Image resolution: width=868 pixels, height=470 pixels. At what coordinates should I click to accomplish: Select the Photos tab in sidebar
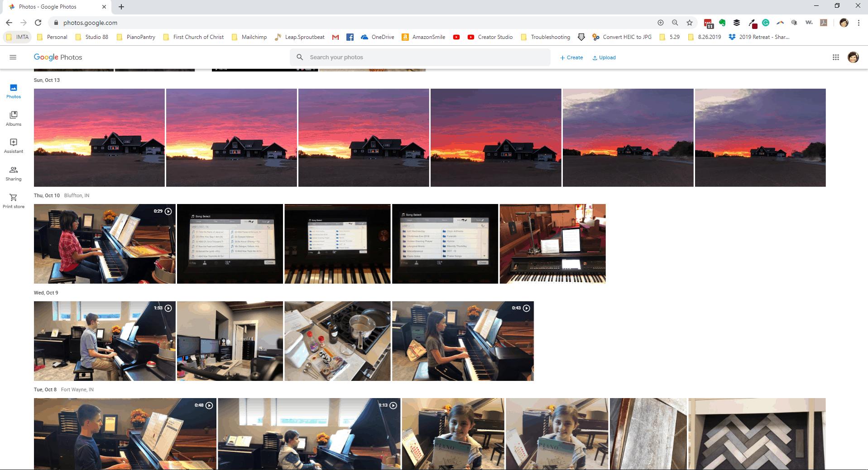point(14,91)
